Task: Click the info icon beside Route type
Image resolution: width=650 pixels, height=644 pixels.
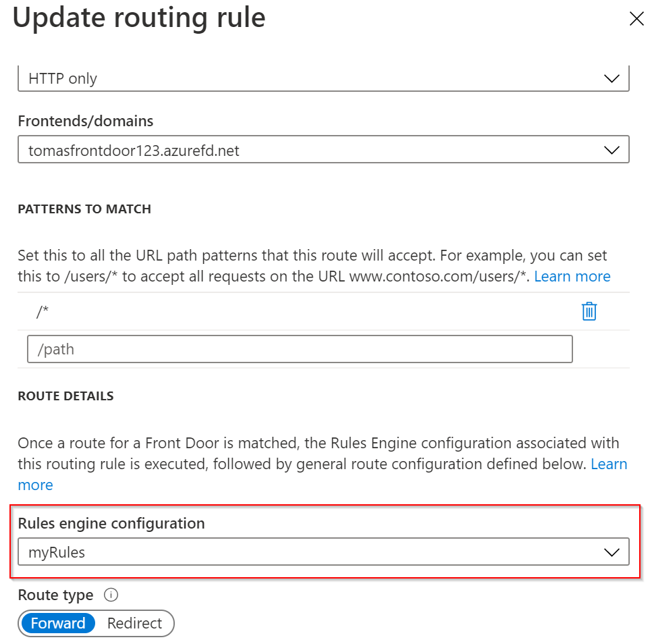Action: point(111,595)
